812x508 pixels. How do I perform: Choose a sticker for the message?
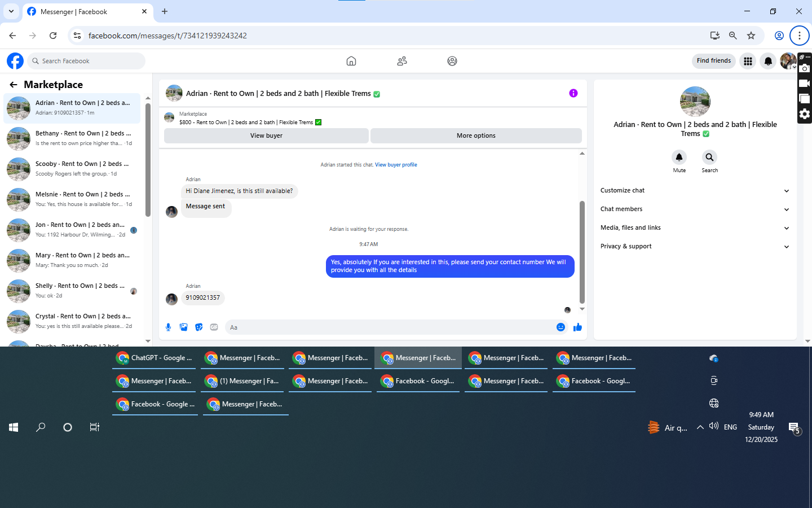click(x=199, y=327)
